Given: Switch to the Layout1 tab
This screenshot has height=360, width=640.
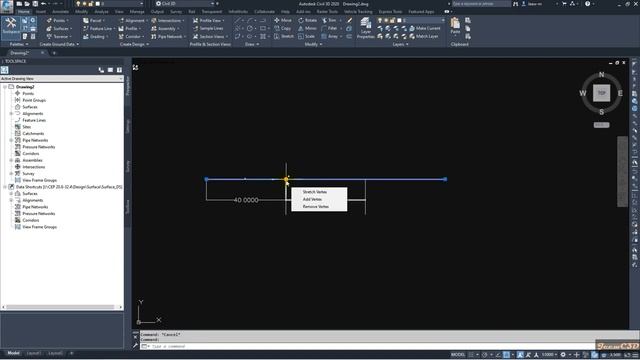Looking at the screenshot, I should coord(34,353).
